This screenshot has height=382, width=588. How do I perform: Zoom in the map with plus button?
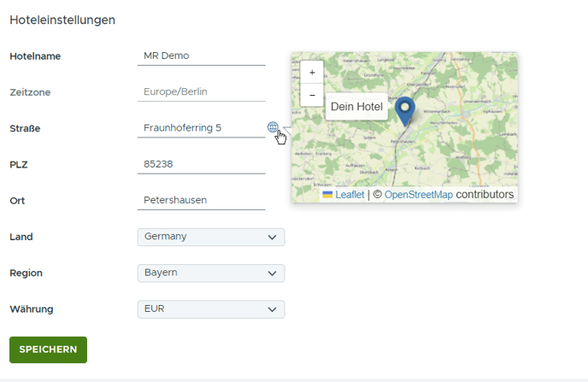[312, 73]
